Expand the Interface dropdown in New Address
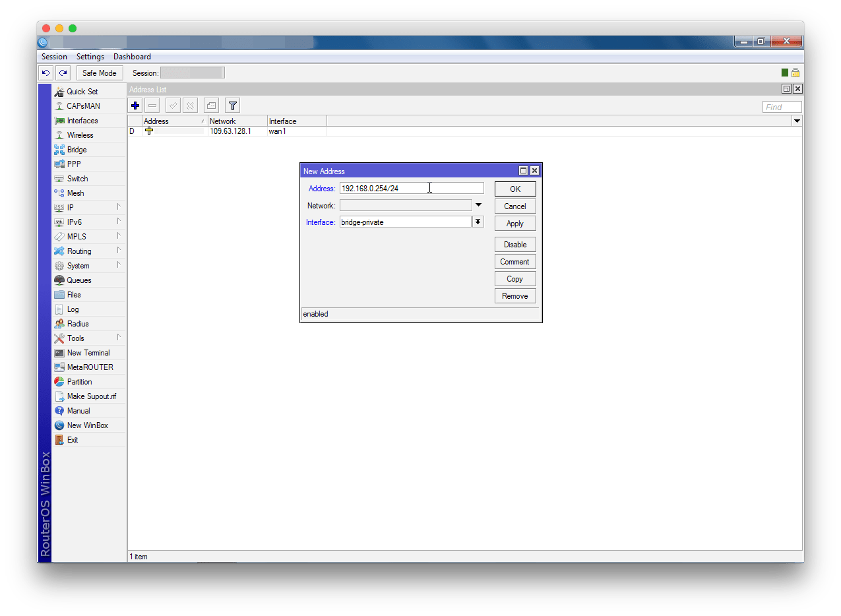 click(478, 222)
